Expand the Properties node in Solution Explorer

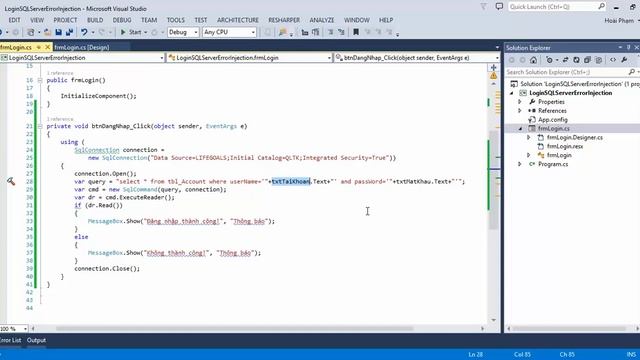pos(520,102)
